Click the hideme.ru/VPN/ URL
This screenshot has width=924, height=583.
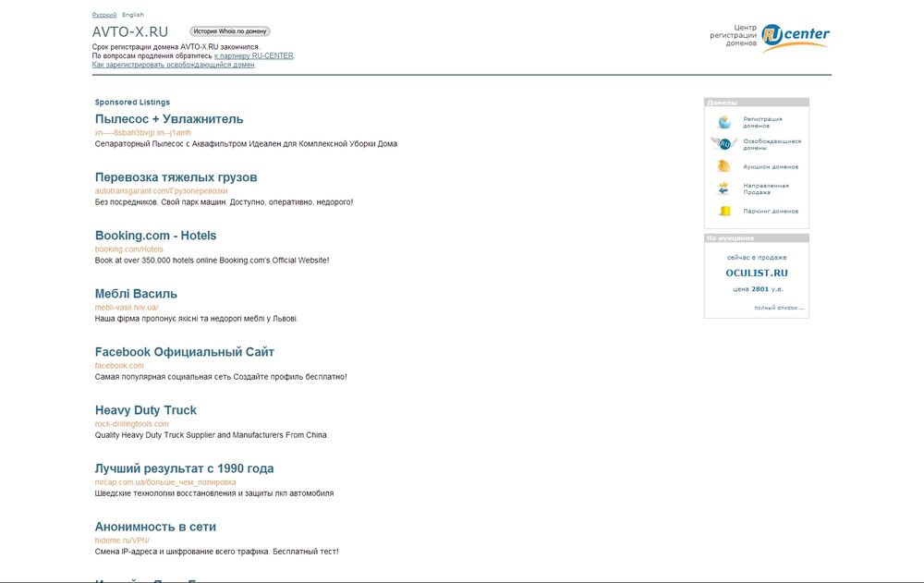122,541
